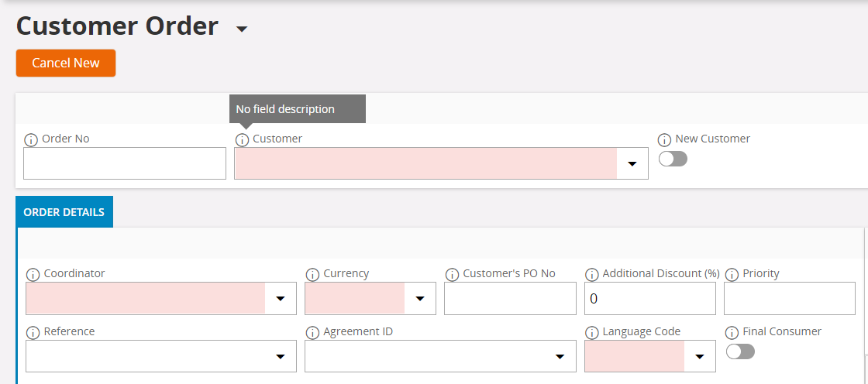Screen dimensions: 868x384
Task: Select the Priority input field
Action: 789,299
